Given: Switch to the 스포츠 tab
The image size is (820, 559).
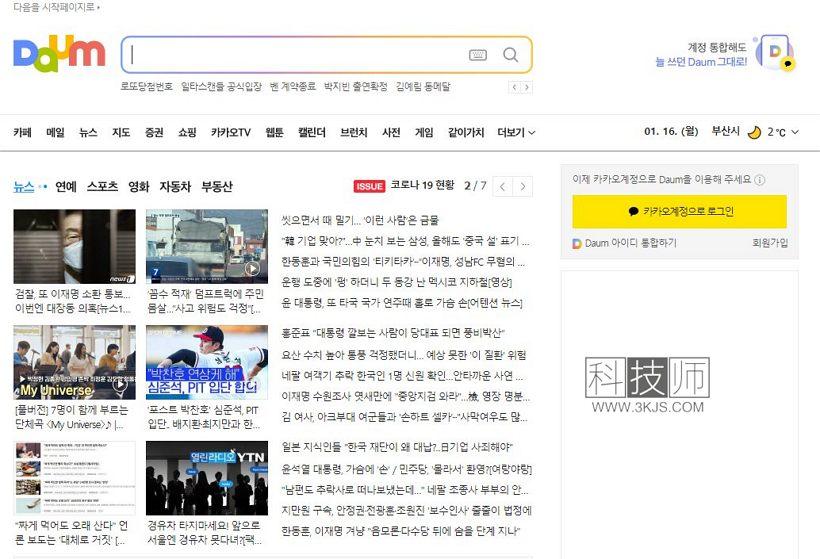Looking at the screenshot, I should pos(102,187).
